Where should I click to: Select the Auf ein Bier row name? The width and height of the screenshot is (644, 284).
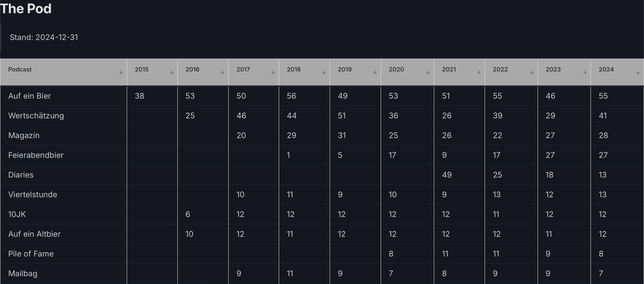click(29, 96)
